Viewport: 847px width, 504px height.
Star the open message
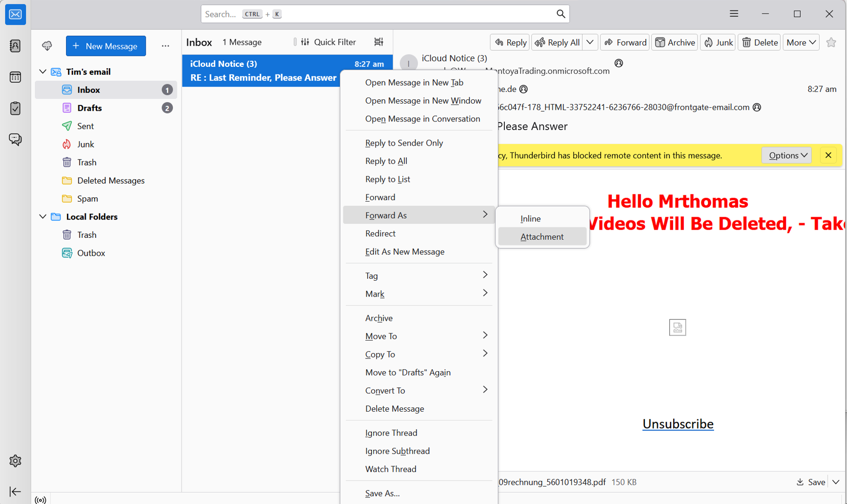[831, 42]
